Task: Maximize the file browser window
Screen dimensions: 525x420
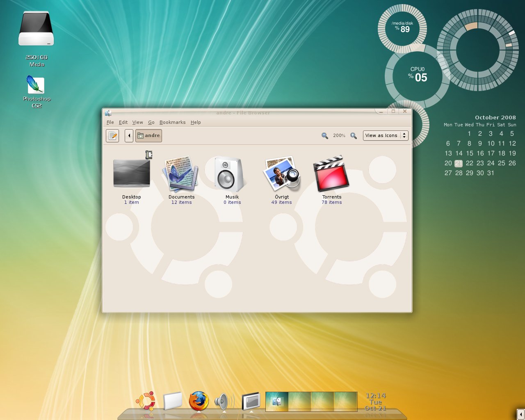Action: [x=393, y=112]
